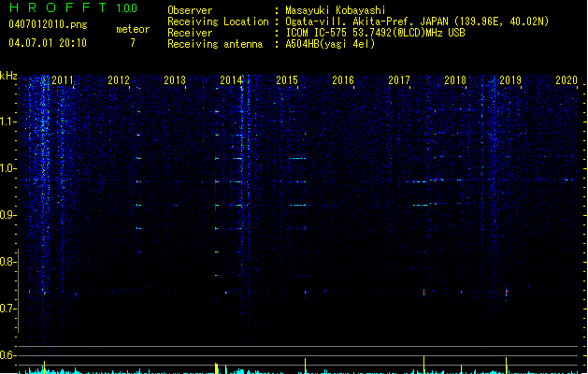588x374 pixels.
Task: Click the 2011 time axis marker
Action: tap(63, 80)
